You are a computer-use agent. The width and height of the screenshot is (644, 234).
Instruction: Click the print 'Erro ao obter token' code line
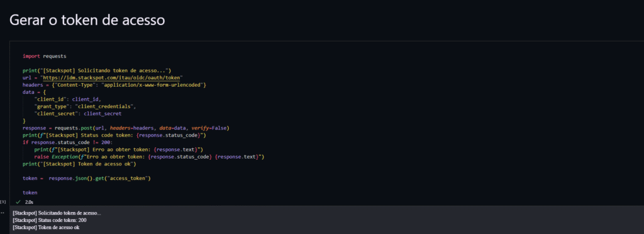pyautogui.click(x=119, y=150)
